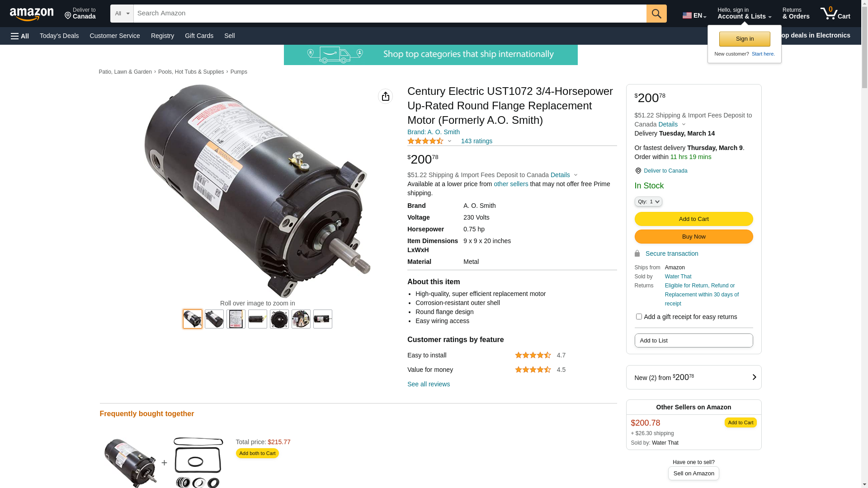Check the gift receipt checkbox

(639, 317)
